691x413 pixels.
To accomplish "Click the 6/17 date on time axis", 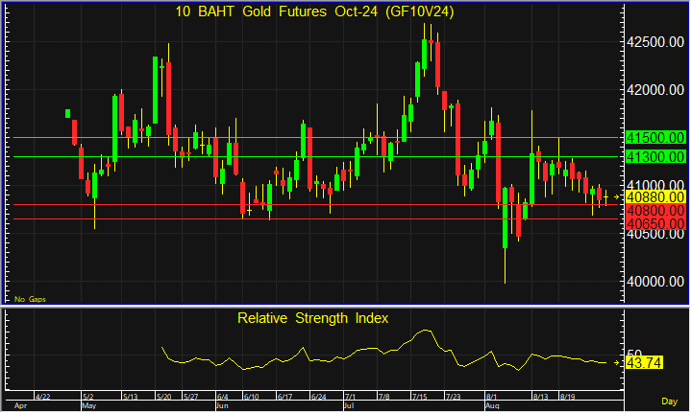I will [x=284, y=396].
